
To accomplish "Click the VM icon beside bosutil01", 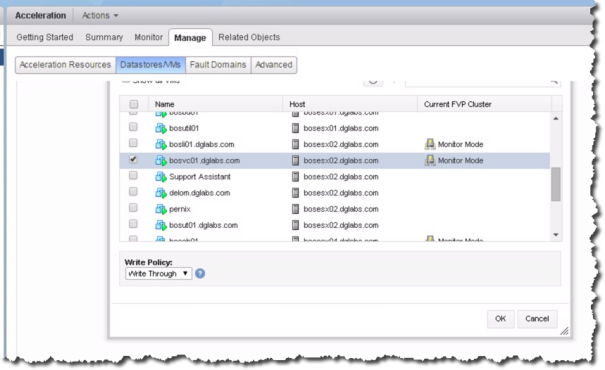I will (x=161, y=128).
